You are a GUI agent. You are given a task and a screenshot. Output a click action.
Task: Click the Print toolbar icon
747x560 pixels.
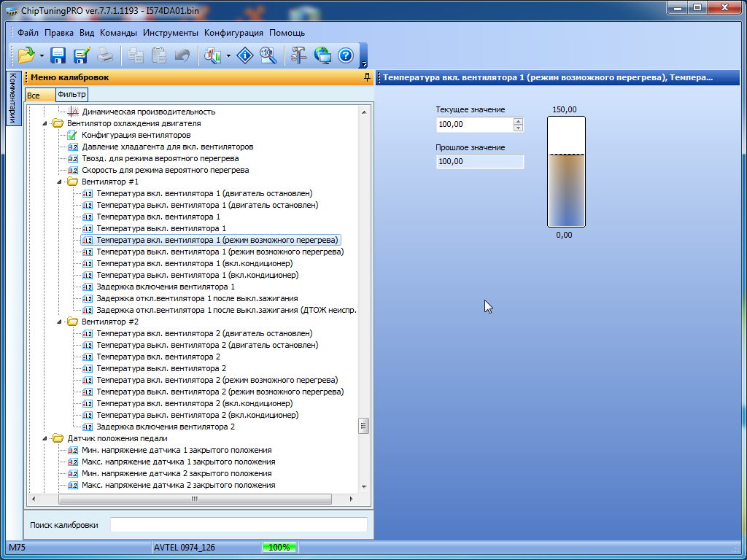[x=105, y=55]
